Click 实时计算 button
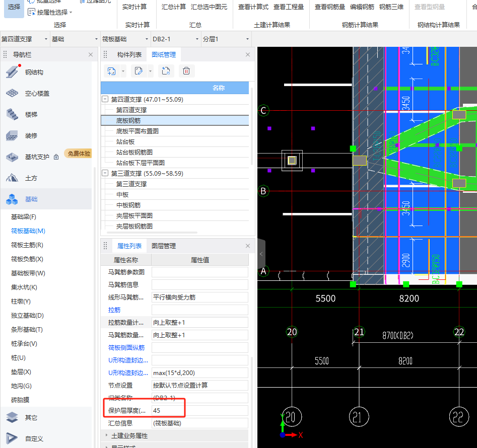This screenshot has height=448, width=477. tap(134, 7)
